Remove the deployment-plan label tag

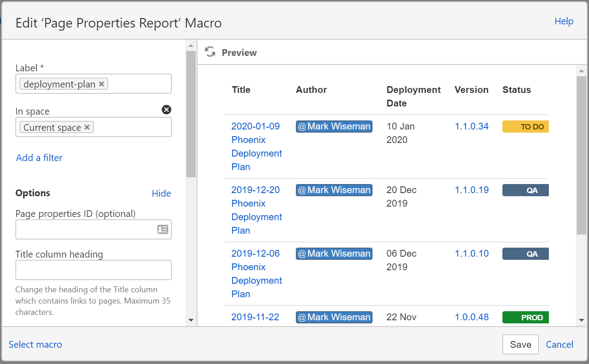point(101,84)
